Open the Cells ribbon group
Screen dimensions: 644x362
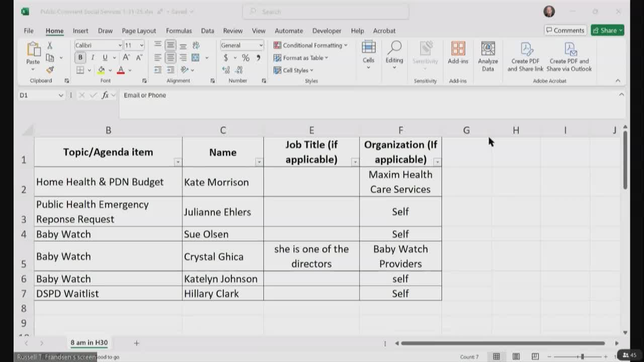tap(368, 53)
